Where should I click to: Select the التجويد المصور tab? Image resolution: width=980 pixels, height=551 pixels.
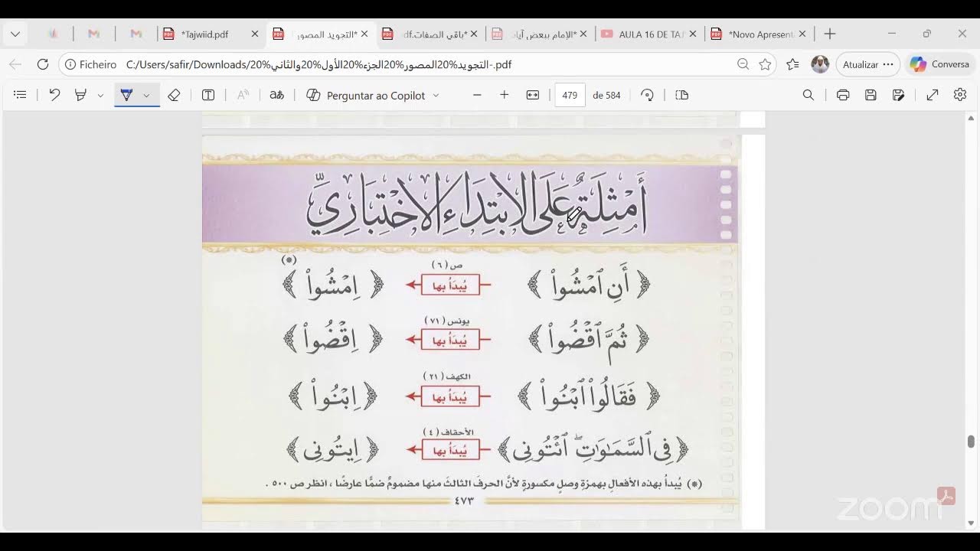coord(320,34)
